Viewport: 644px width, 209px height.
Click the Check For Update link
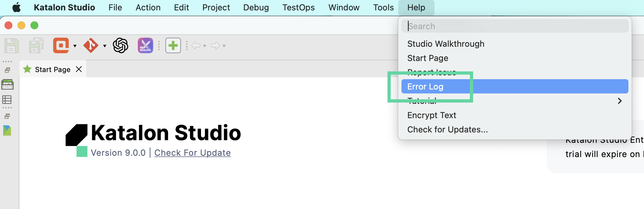click(x=192, y=153)
